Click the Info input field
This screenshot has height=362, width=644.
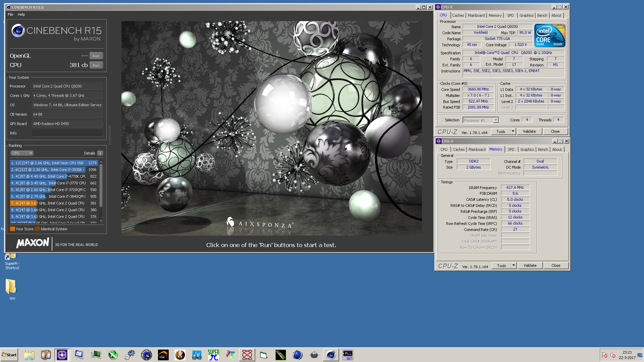(x=67, y=133)
